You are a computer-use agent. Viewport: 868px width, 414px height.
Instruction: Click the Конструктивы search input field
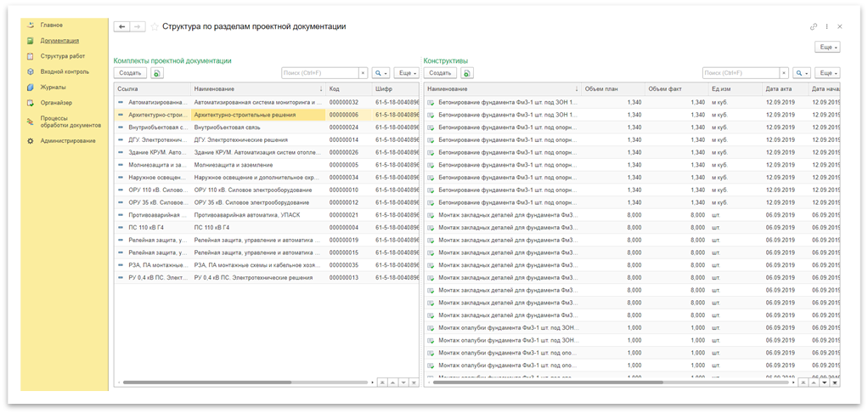740,74
